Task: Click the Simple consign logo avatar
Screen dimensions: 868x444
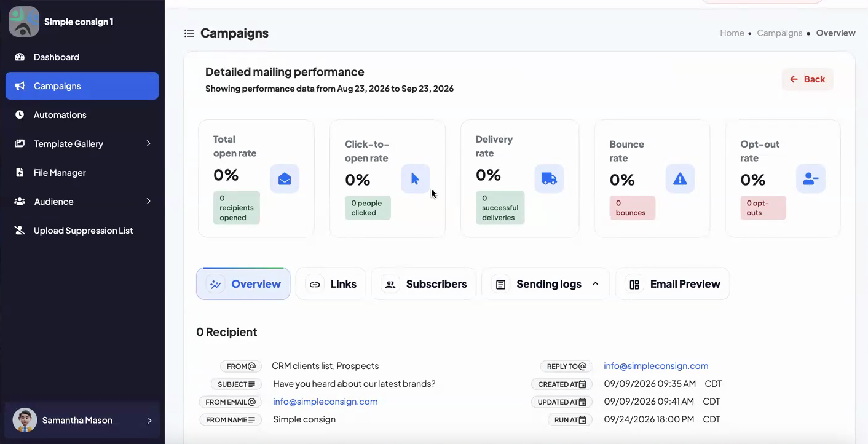Action: (24, 22)
